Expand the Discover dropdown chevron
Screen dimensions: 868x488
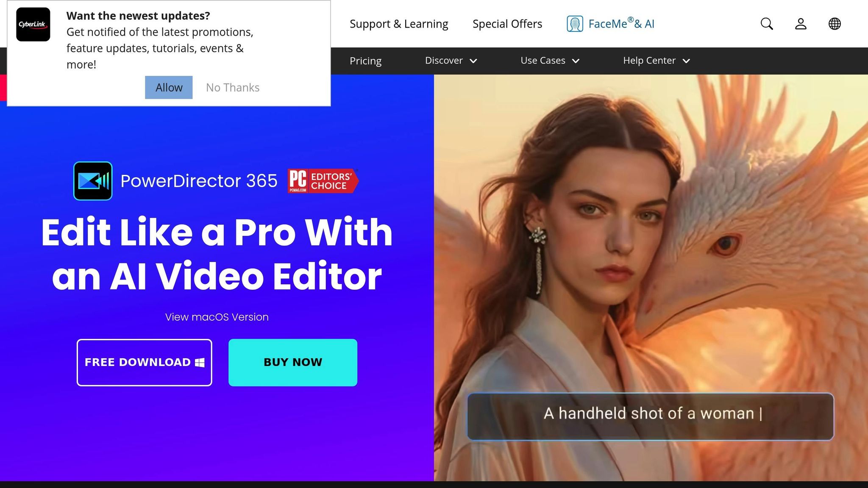pos(473,61)
